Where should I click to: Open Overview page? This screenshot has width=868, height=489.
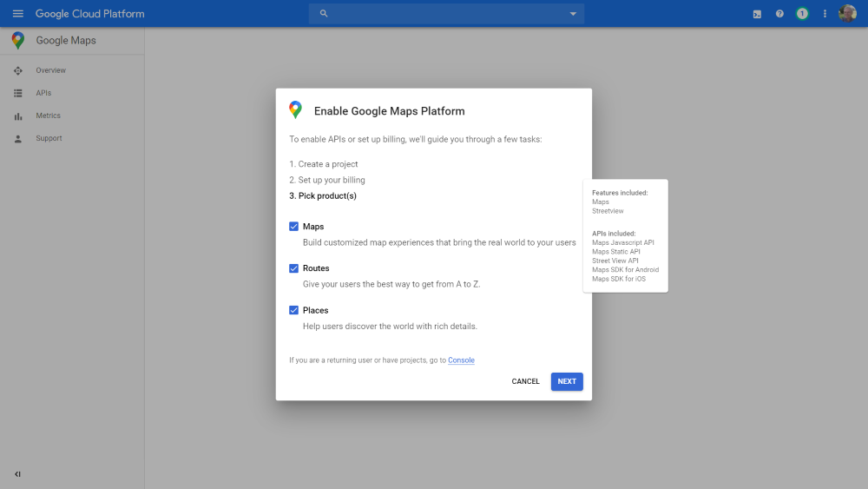coord(50,70)
